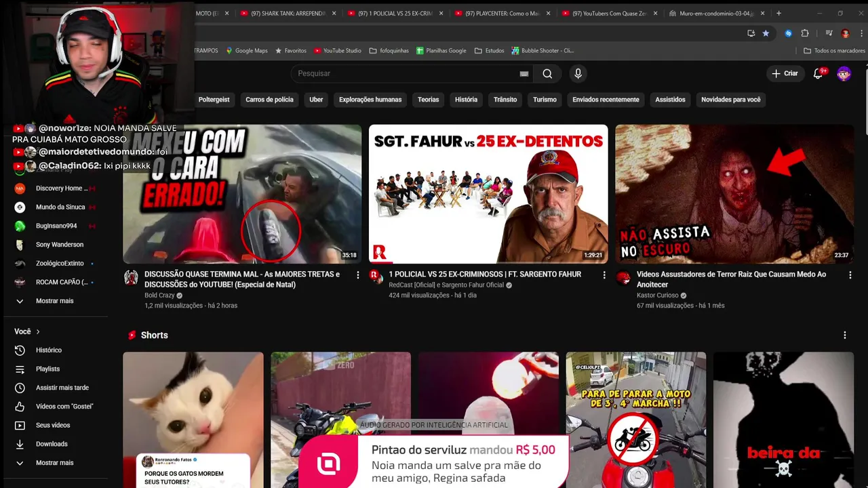The image size is (868, 488).
Task: Open the PARA DE PARAR A MOTO Short
Action: (x=636, y=420)
